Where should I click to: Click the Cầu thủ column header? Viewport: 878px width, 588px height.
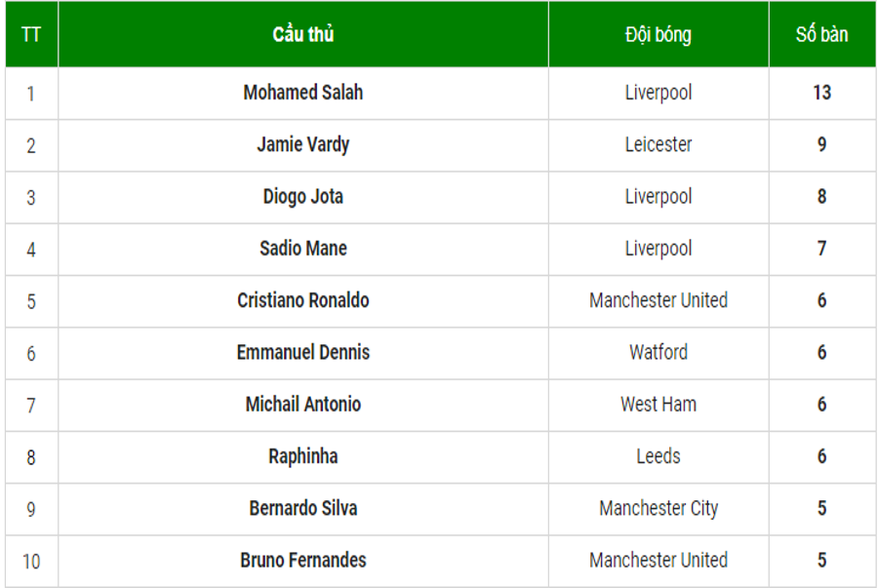click(x=303, y=35)
